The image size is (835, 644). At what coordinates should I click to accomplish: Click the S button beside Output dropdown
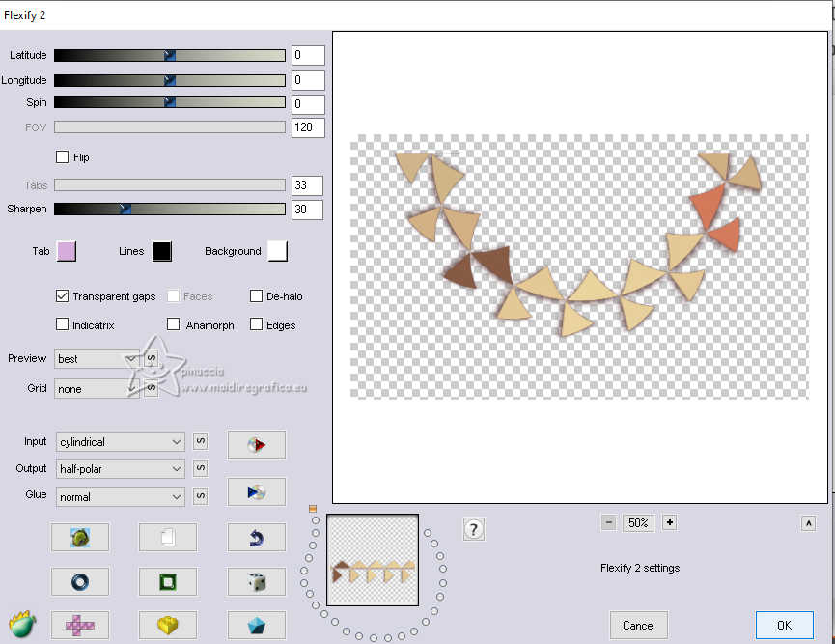pyautogui.click(x=200, y=468)
